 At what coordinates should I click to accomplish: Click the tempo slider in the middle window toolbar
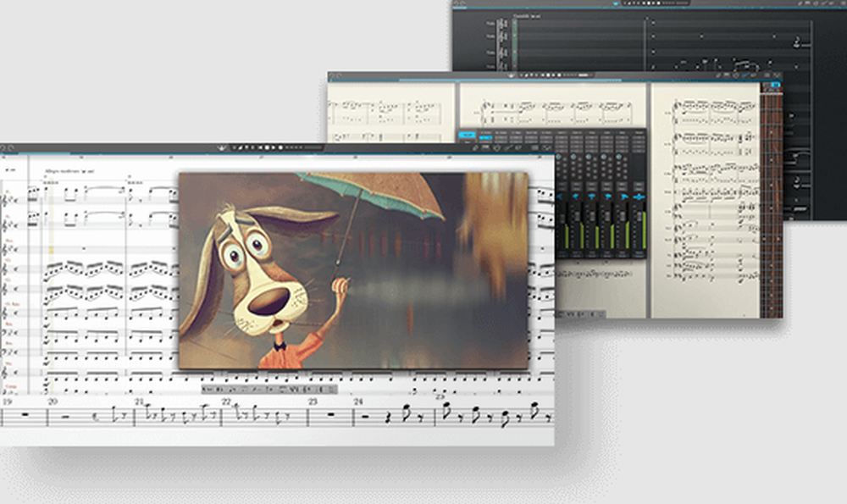coord(585,75)
